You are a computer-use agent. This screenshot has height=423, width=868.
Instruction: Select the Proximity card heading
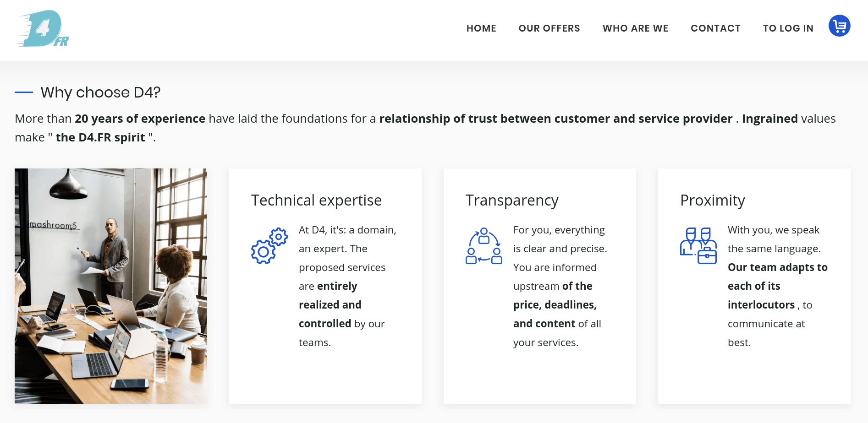[x=712, y=201]
